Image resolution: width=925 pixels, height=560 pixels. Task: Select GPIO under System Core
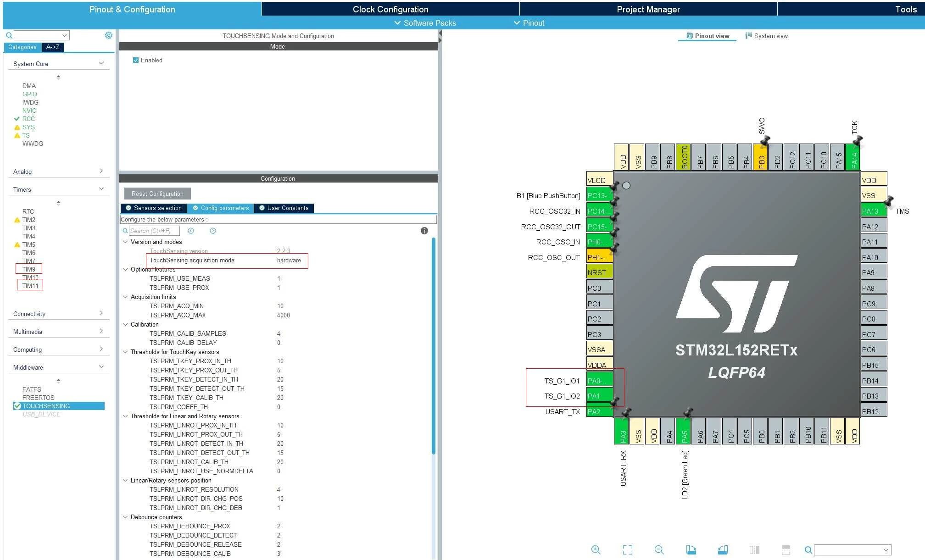30,94
